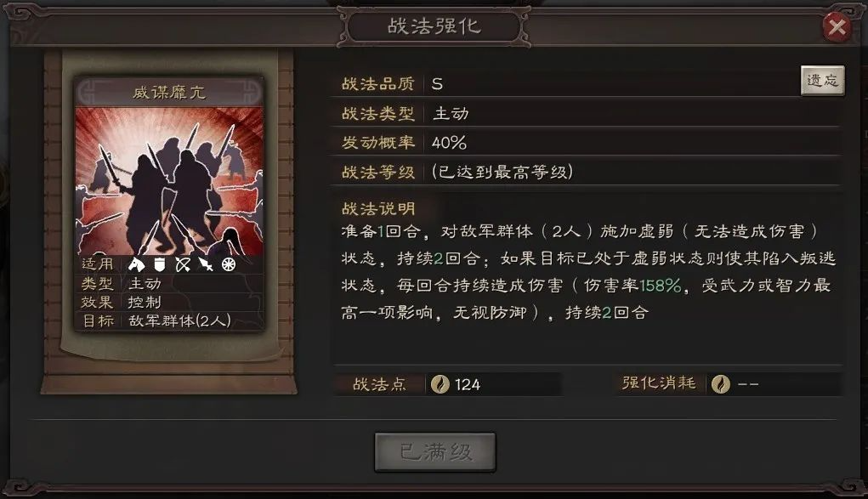The width and height of the screenshot is (868, 499).
Task: Click the 战法说明 heading
Action: coord(378,209)
